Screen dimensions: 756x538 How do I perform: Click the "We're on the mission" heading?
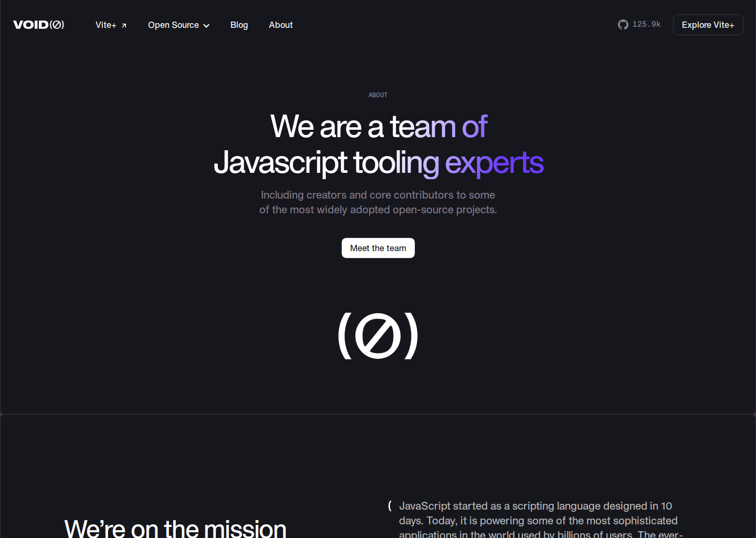[175, 527]
